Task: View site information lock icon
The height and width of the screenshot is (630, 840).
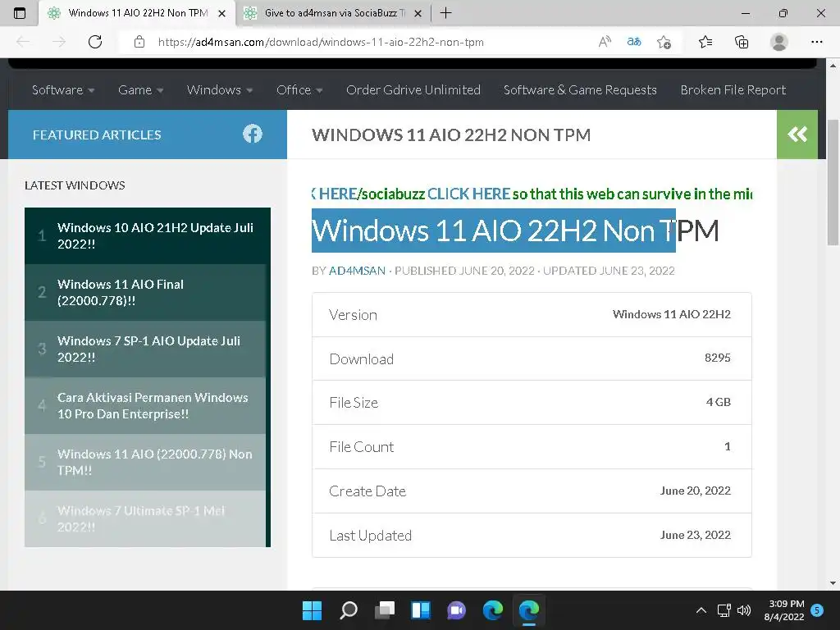Action: (139, 42)
